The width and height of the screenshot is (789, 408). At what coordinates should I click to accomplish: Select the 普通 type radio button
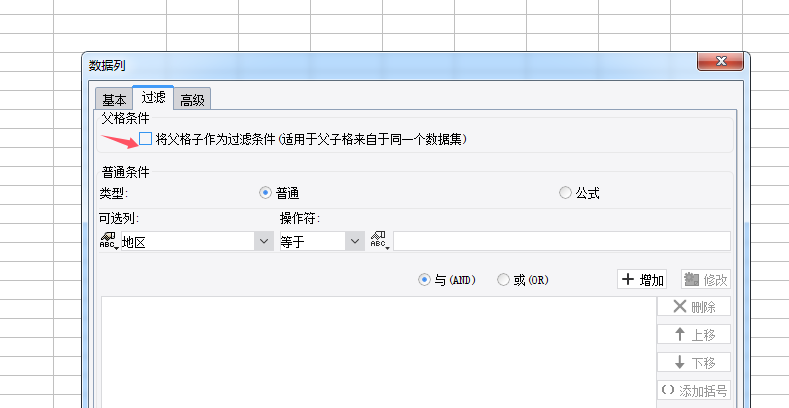coord(265,193)
